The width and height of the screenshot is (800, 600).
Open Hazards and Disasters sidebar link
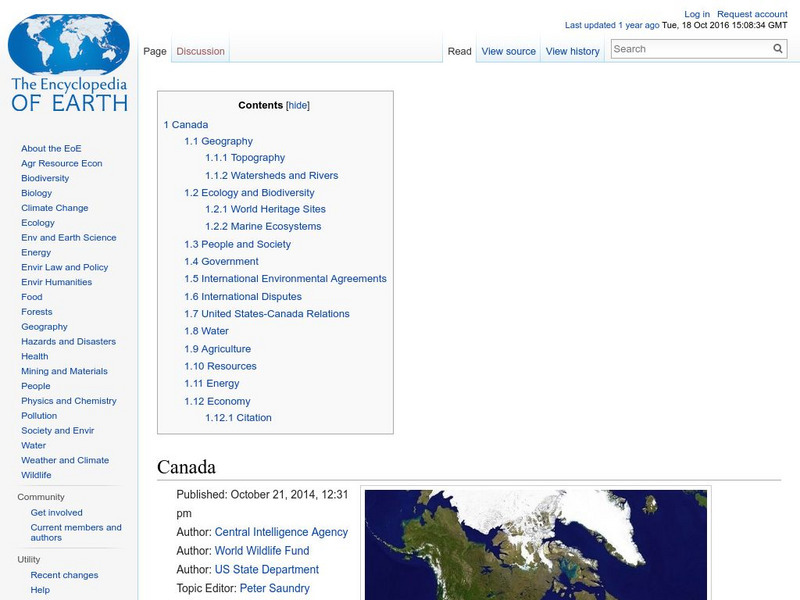68,341
